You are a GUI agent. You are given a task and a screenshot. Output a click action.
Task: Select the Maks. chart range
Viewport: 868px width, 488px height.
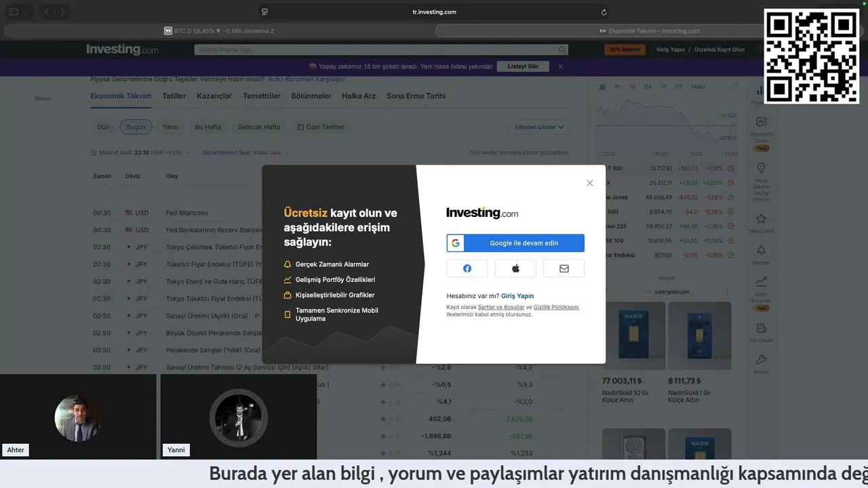(x=698, y=87)
